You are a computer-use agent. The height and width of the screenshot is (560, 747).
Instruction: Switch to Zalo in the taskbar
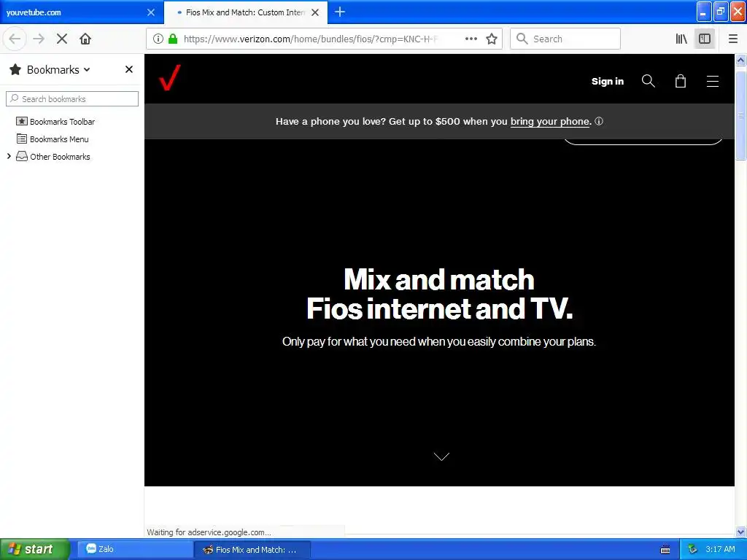[x=134, y=549]
